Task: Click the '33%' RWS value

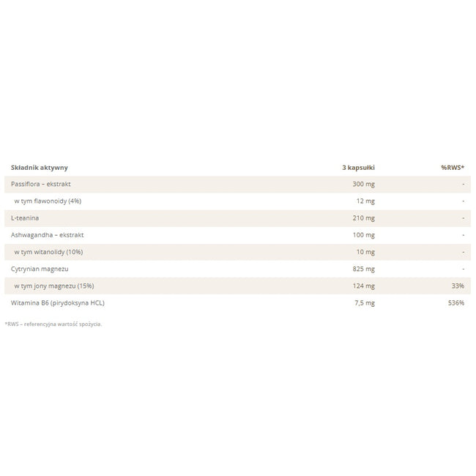Action: [458, 286]
